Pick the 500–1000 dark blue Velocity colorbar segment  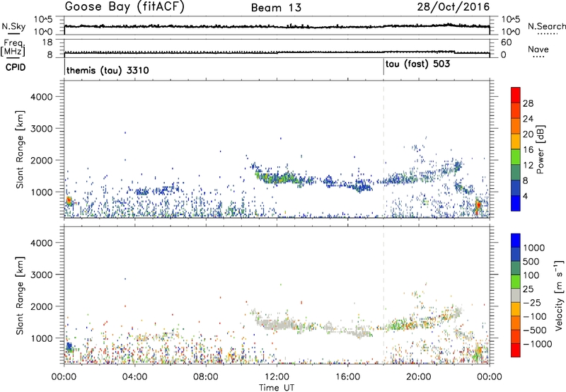516,255
